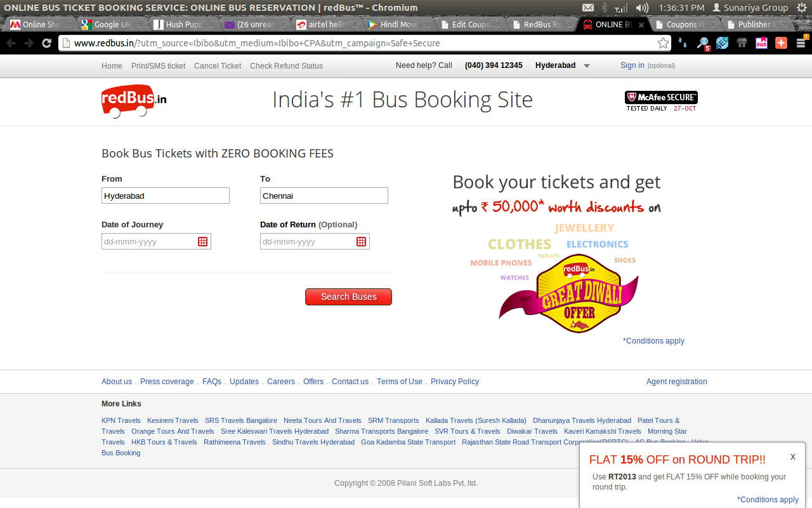
Task: Open the network signal indicator
Action: click(x=622, y=8)
